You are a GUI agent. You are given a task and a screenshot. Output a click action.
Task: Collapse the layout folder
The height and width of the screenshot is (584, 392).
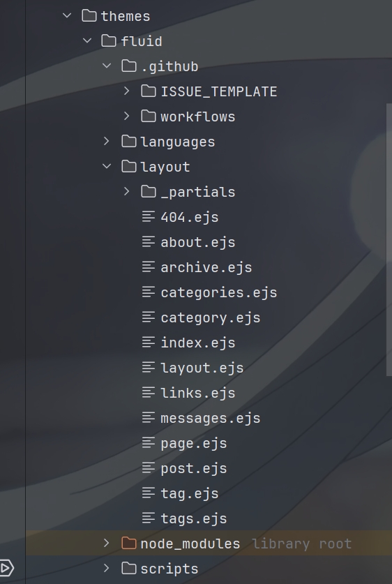click(107, 166)
